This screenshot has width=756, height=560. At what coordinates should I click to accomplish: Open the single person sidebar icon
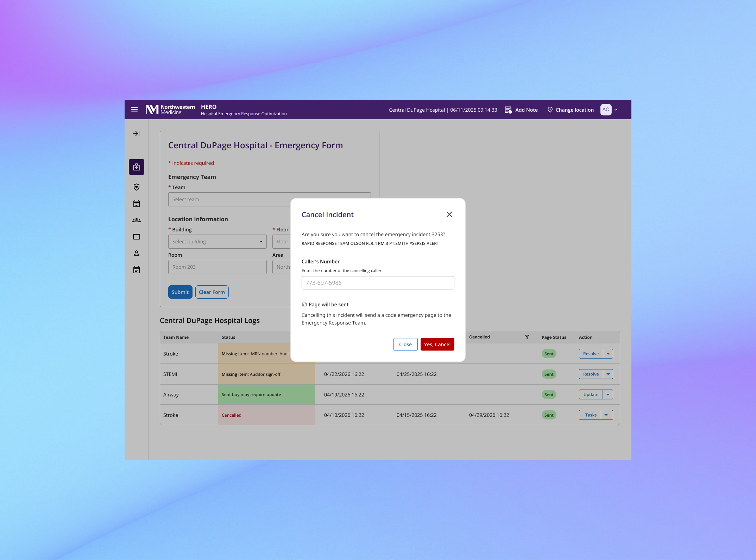[137, 253]
